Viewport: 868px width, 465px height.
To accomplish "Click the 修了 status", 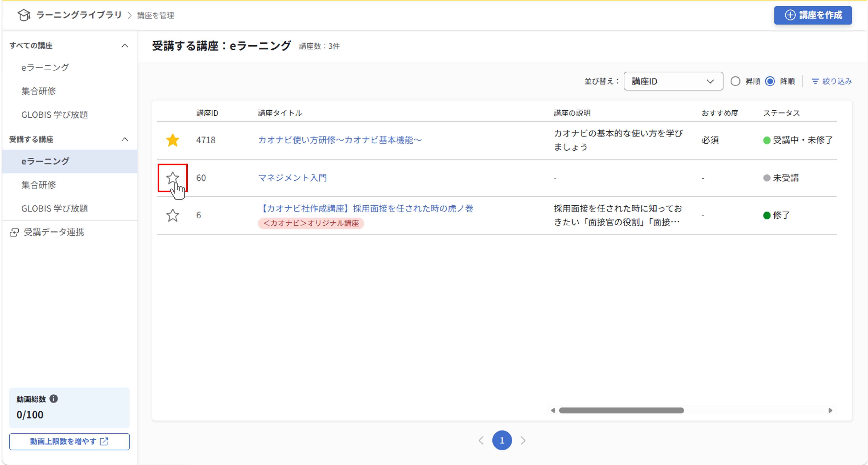I will [777, 215].
